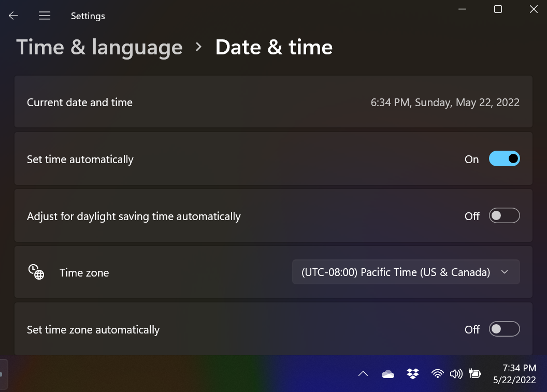Image resolution: width=547 pixels, height=392 pixels.
Task: Click the volume speaker icon
Action: (x=456, y=374)
